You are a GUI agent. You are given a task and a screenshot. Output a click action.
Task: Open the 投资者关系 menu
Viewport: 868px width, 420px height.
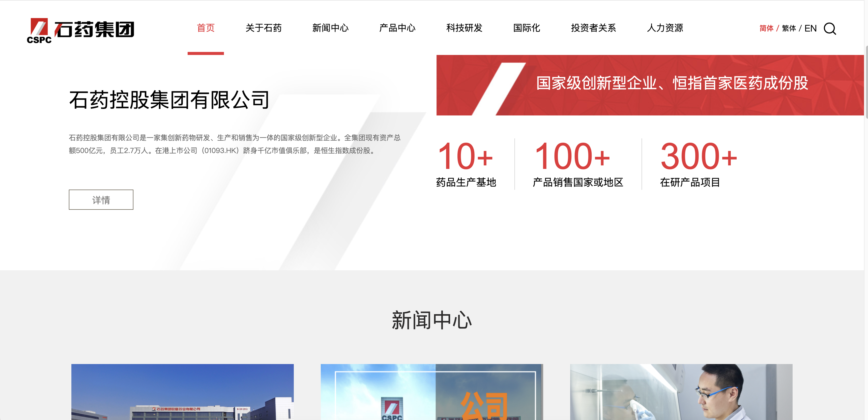click(593, 28)
